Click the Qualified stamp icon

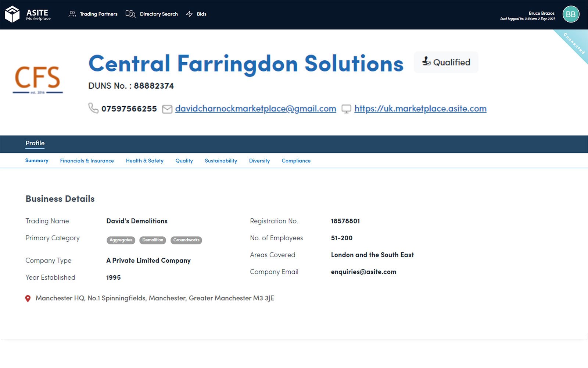point(426,61)
